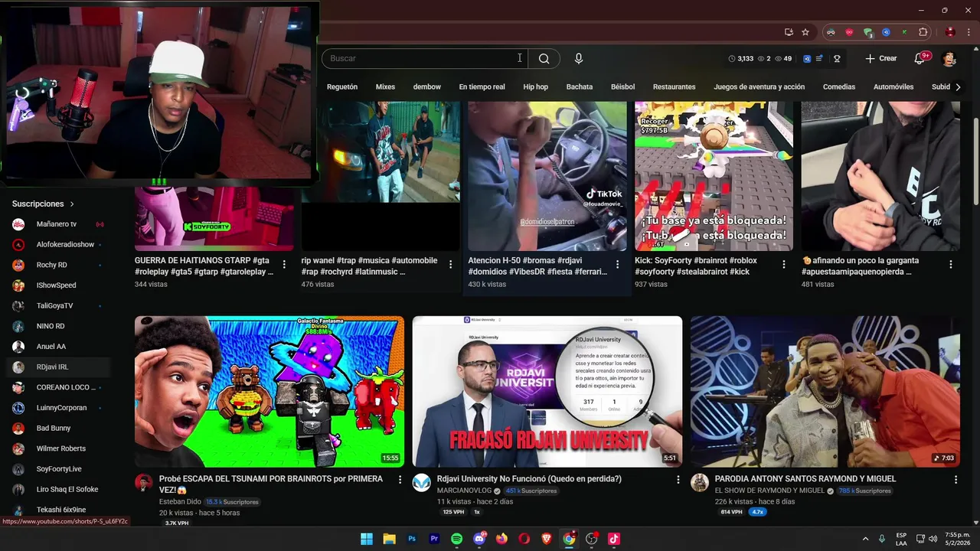Go to the MARCIANOVLOG channel
The image size is (980, 551).
click(x=465, y=491)
